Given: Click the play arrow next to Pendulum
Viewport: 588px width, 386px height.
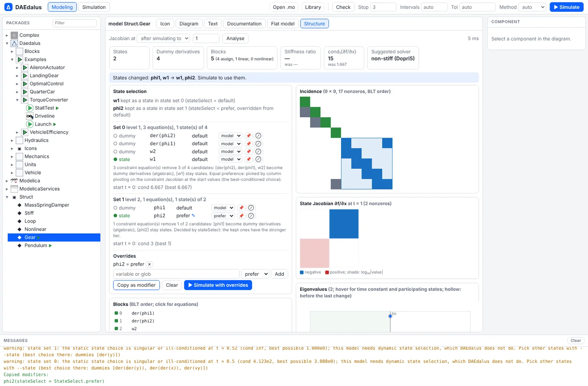Looking at the screenshot, I should tap(50, 246).
